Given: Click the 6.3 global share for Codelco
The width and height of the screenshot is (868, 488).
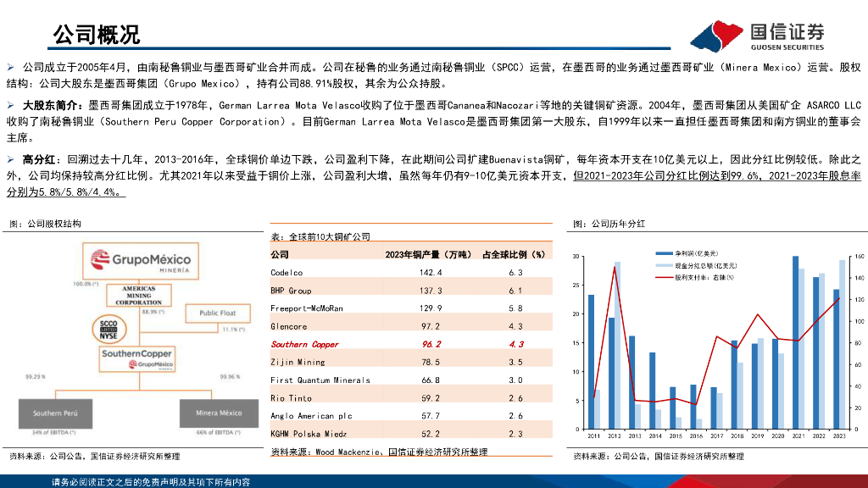Looking at the screenshot, I should [x=515, y=272].
